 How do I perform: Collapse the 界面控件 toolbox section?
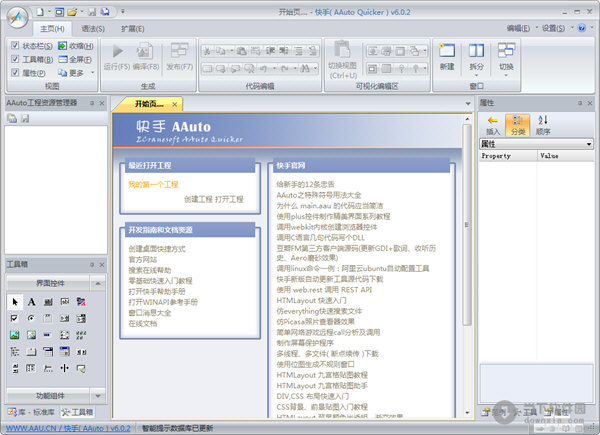click(98, 283)
